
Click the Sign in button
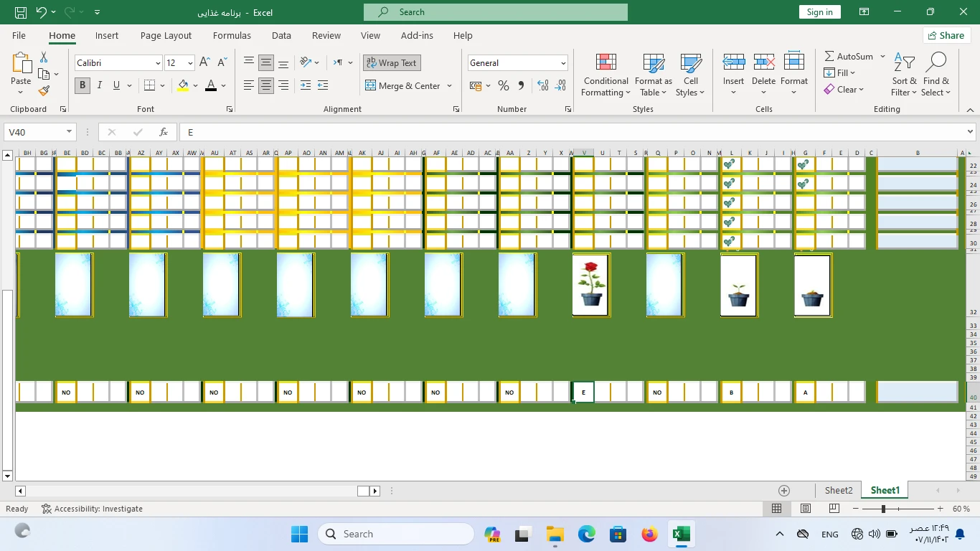click(x=819, y=12)
